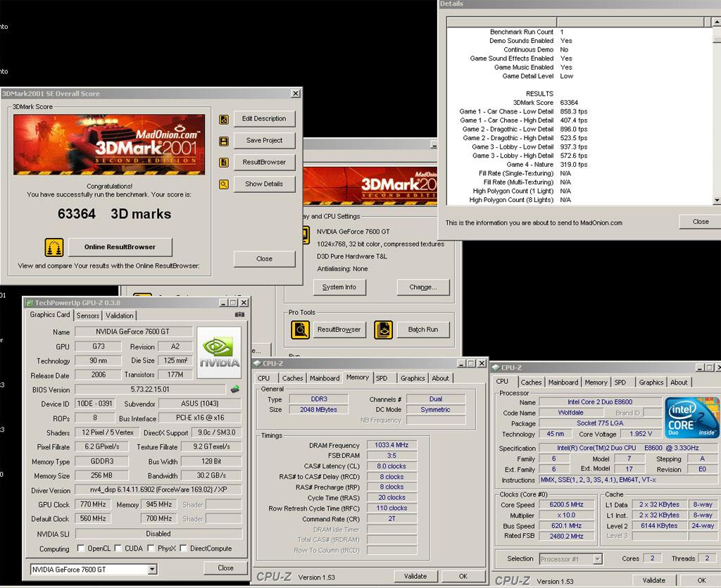Image resolution: width=721 pixels, height=588 pixels.
Task: Click the ResultBrowser button in the score window
Action: (x=265, y=162)
